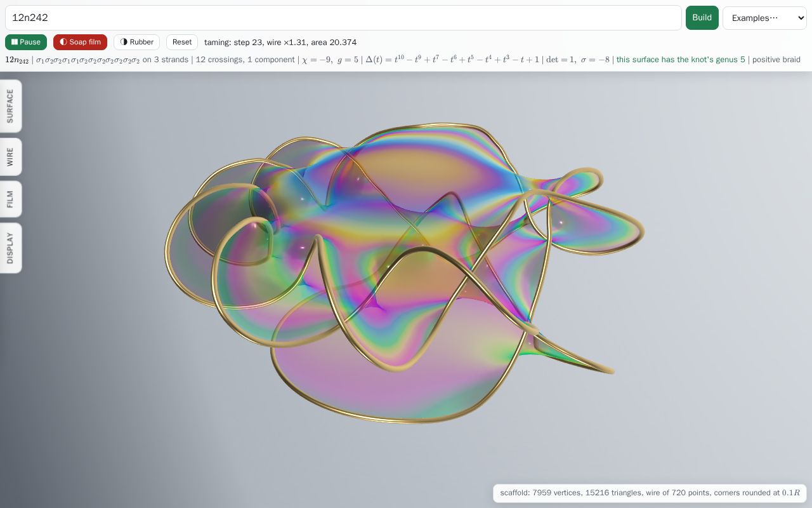Click the scaffold vertices info text
The height and width of the screenshot is (508, 812).
point(650,493)
